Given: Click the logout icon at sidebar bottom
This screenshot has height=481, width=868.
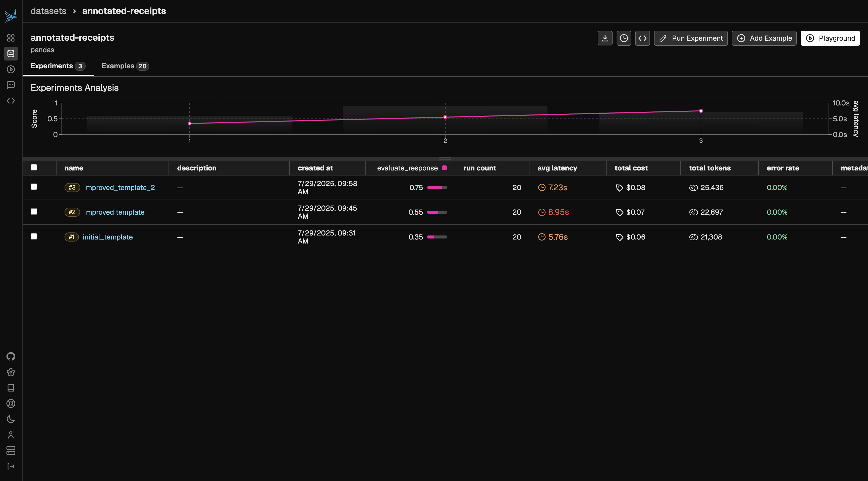Looking at the screenshot, I should click(11, 466).
